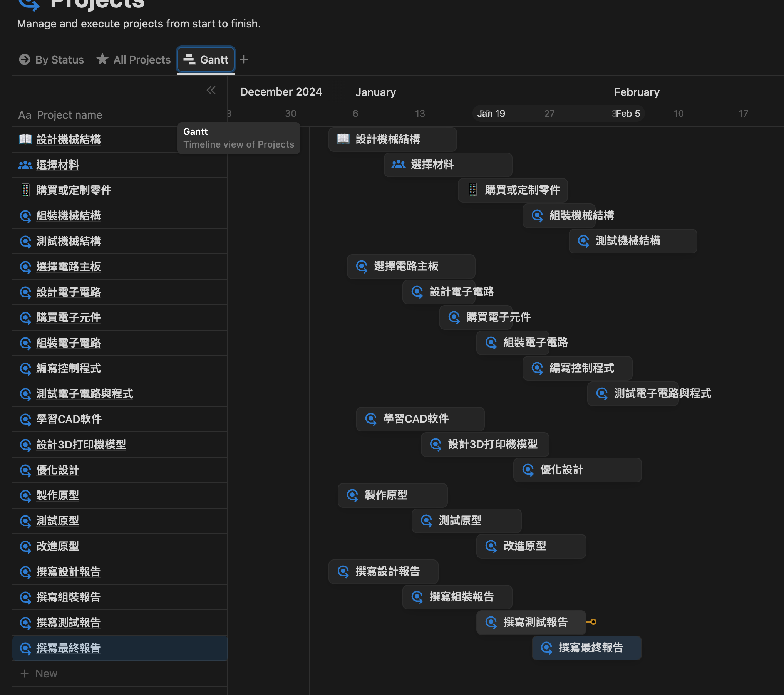Click the arrow icon of By Status
Viewport: 784px width, 695px height.
pyautogui.click(x=25, y=59)
